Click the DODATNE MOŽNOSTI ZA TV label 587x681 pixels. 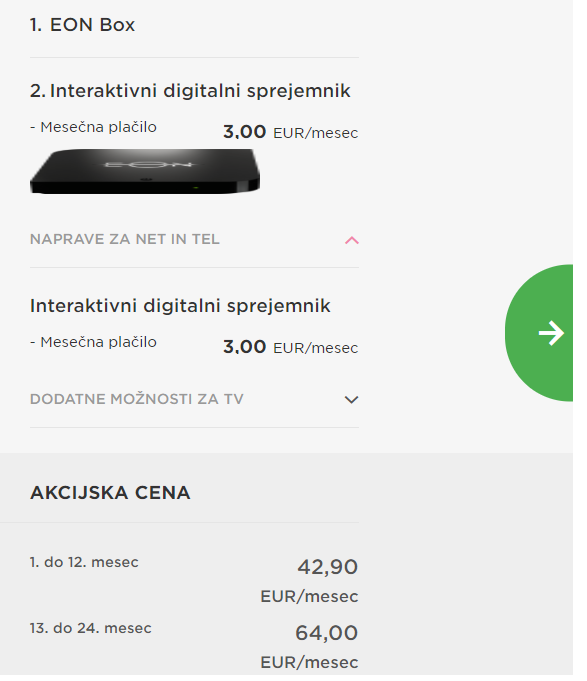(137, 399)
